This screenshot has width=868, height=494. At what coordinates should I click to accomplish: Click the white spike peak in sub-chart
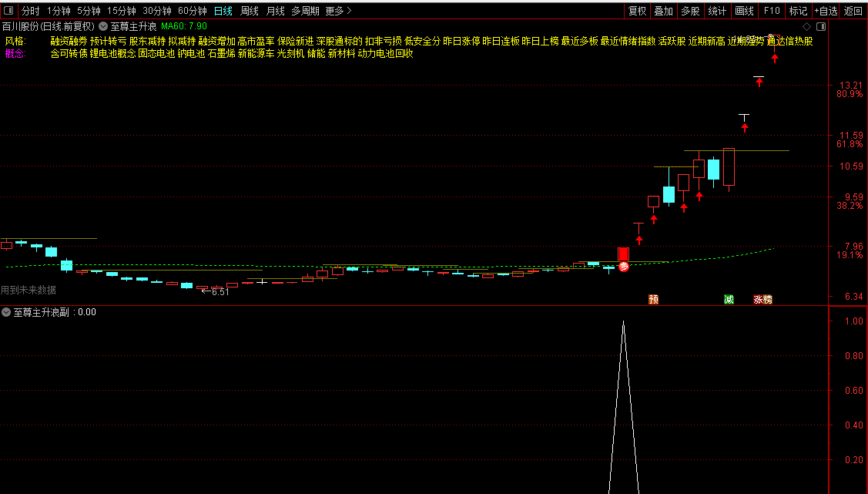coord(623,322)
